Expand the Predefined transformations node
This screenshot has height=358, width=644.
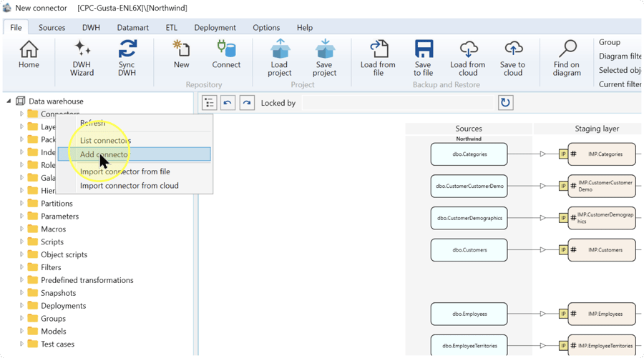21,279
